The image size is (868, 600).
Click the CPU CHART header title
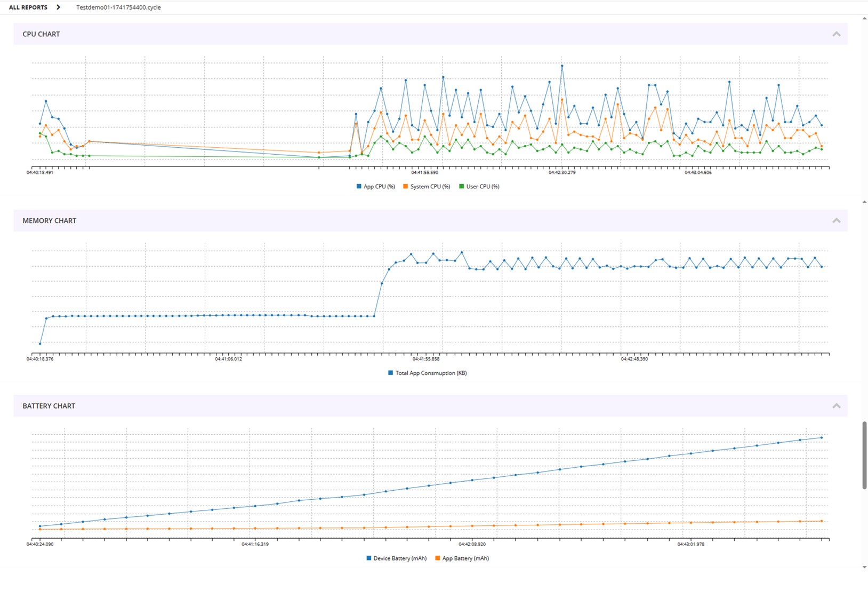click(x=41, y=34)
